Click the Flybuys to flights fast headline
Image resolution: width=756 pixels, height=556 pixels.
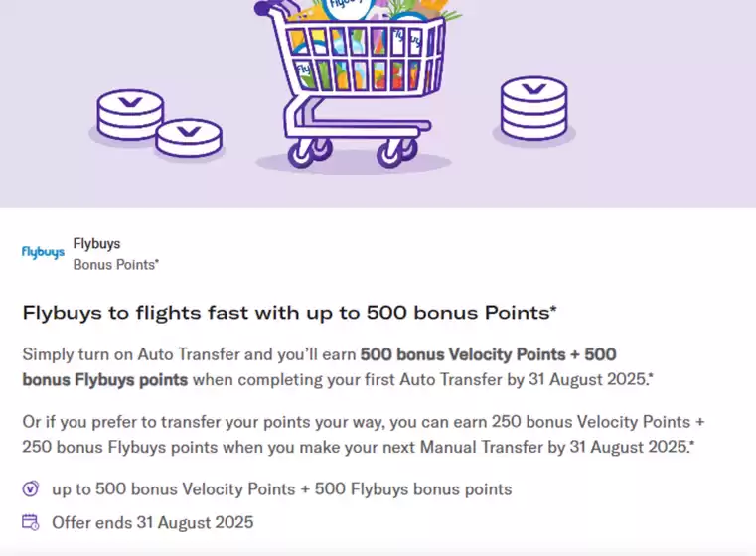tap(289, 312)
